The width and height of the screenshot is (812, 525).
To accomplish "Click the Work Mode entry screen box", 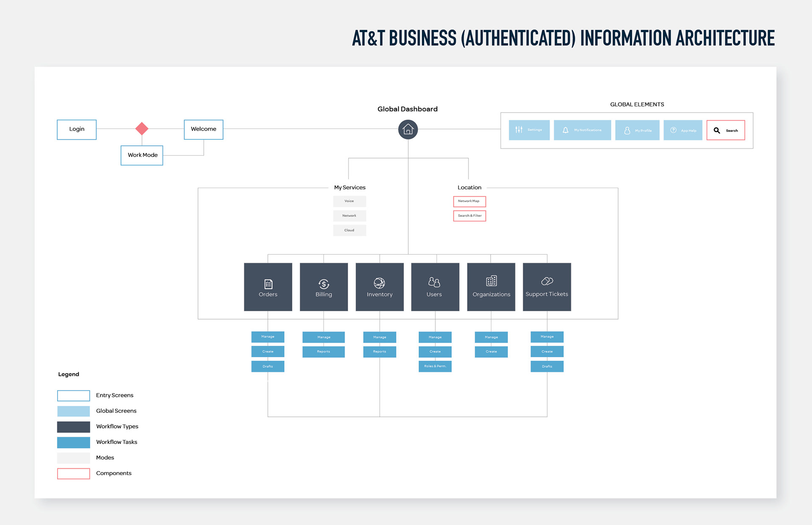I will [x=142, y=155].
